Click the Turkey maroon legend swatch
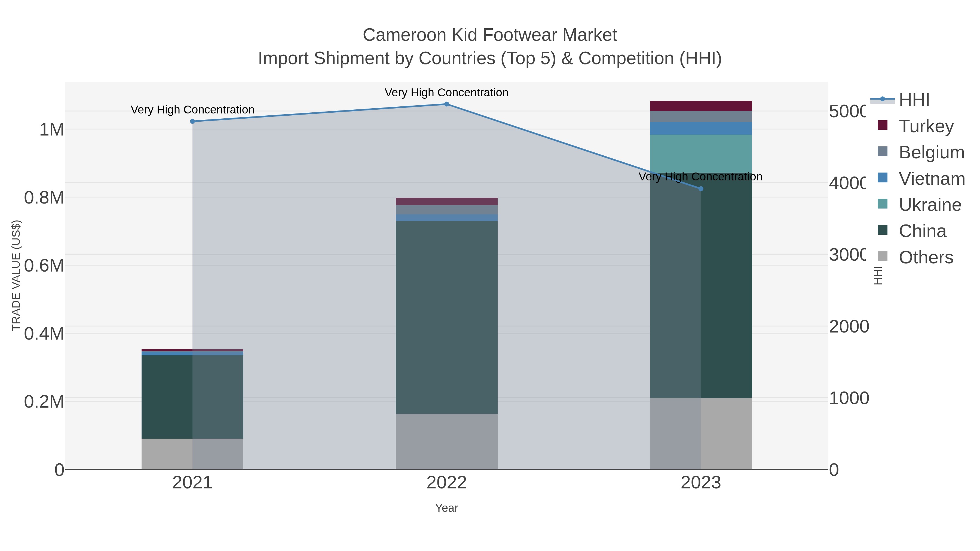This screenshot has height=551, width=980. coord(882,125)
